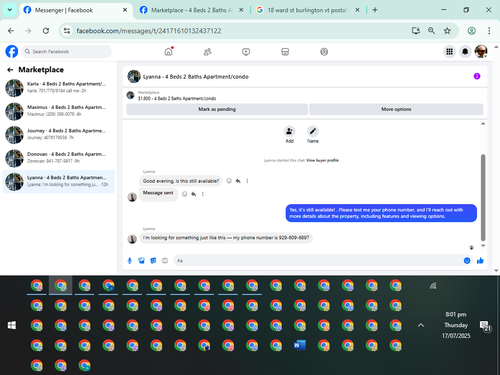Image resolution: width=500 pixels, height=375 pixels.
Task: Open the Groups icon in top navigation
Action: point(324,52)
